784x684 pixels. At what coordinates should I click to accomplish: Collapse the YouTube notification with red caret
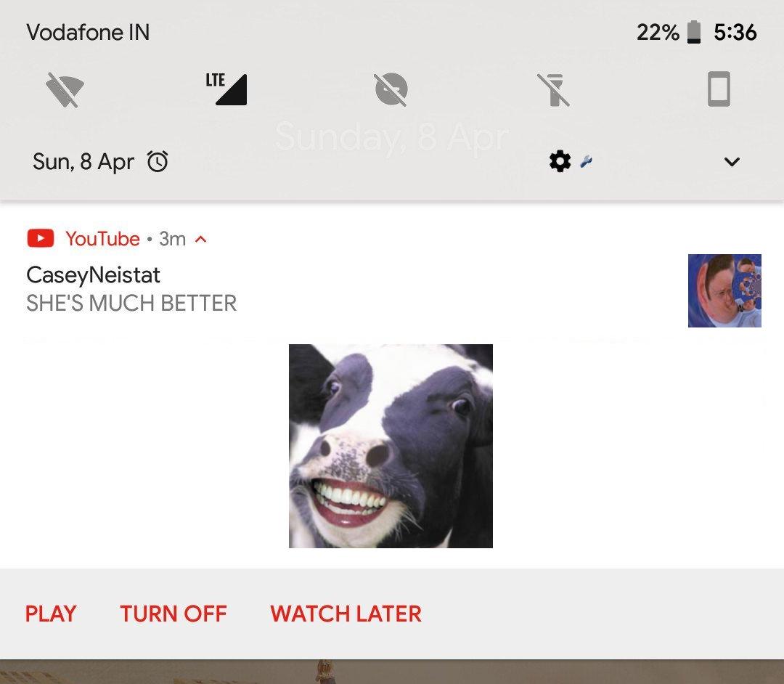pyautogui.click(x=202, y=239)
